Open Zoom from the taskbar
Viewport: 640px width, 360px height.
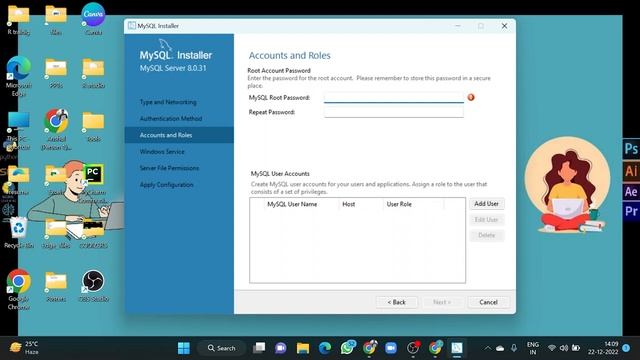coord(391,348)
